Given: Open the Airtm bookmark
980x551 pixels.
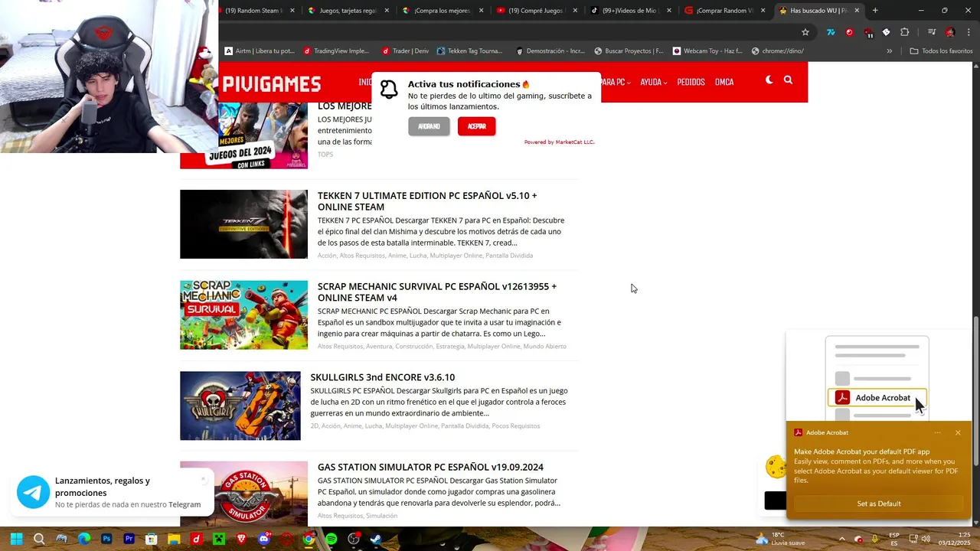Looking at the screenshot, I should [x=260, y=51].
